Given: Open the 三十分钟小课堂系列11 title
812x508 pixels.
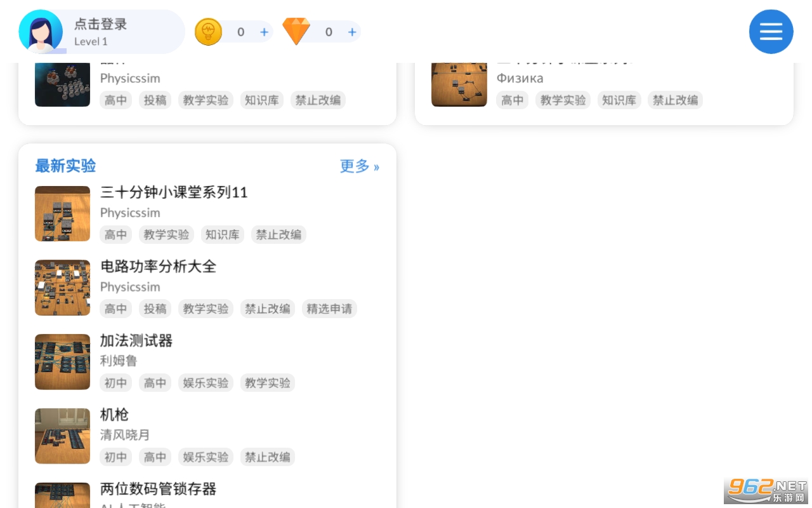Looking at the screenshot, I should 174,192.
